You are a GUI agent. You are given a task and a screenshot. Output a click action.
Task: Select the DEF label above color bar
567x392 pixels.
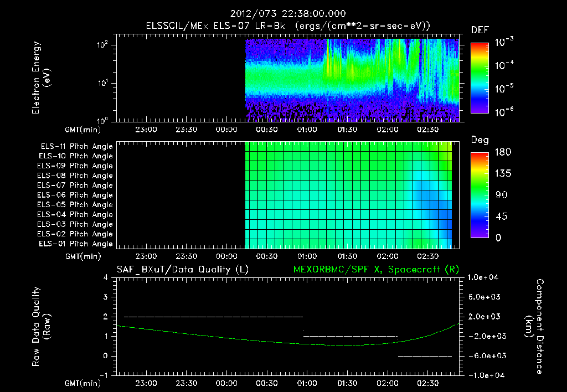(x=480, y=30)
